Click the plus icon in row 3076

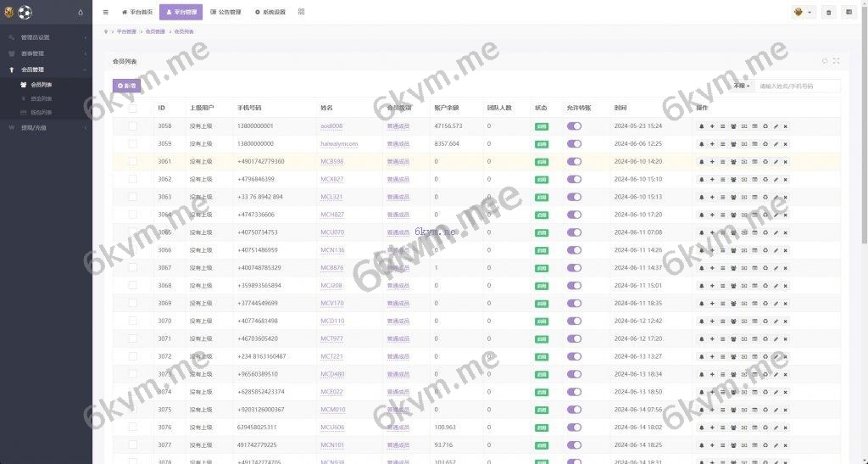tap(712, 428)
